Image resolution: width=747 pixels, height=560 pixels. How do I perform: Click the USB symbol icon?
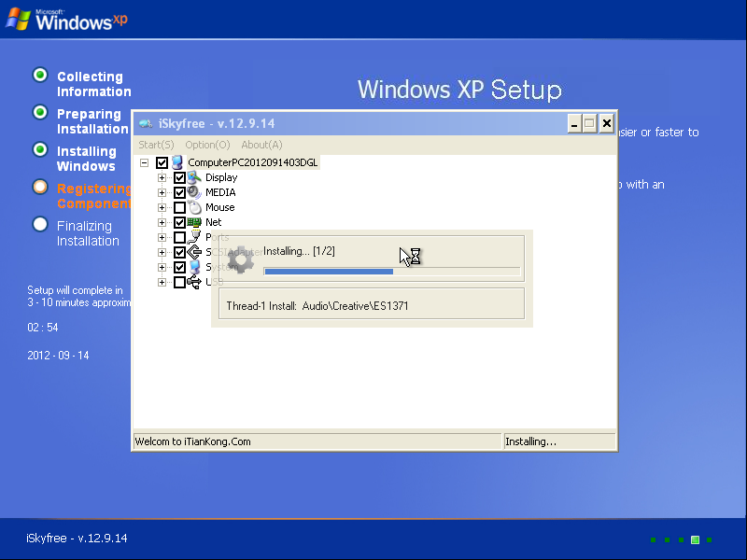pyautogui.click(x=194, y=282)
